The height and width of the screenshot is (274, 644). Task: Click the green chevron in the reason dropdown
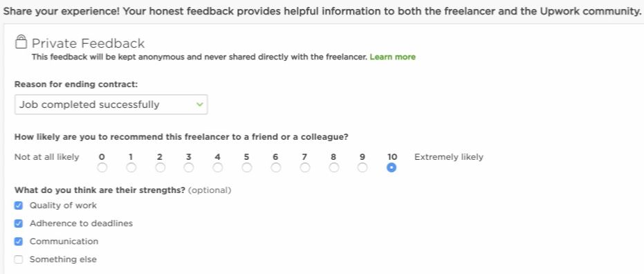click(200, 104)
